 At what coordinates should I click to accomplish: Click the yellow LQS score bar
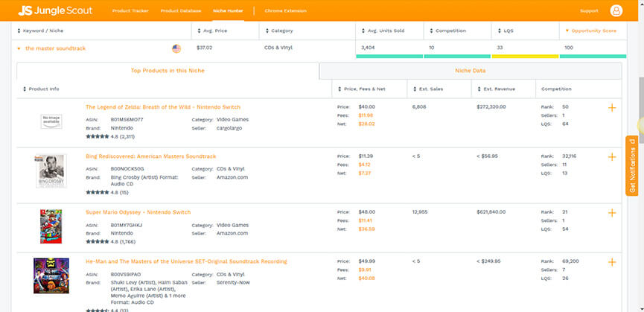pyautogui.click(x=526, y=57)
